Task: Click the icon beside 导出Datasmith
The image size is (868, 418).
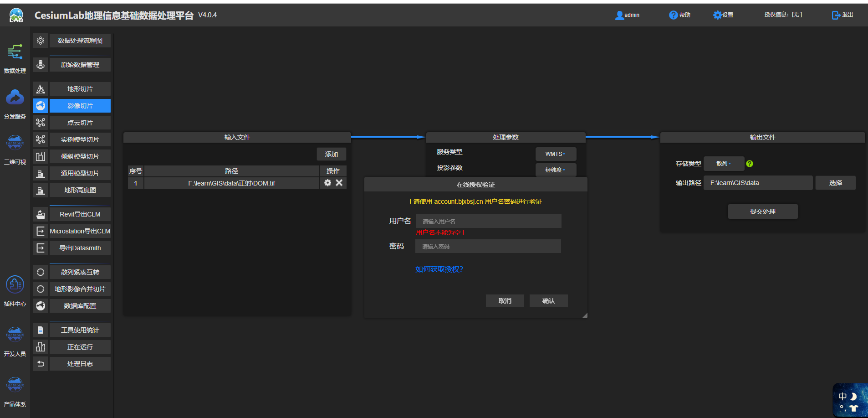Action: pyautogui.click(x=41, y=248)
